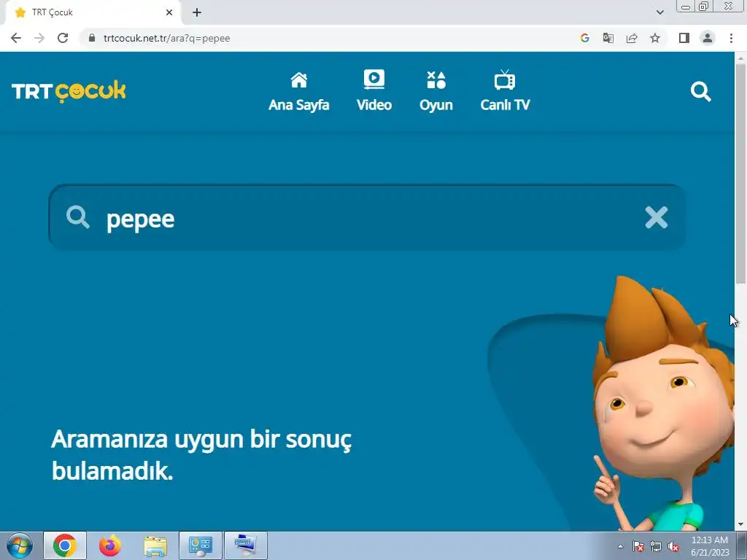The height and width of the screenshot is (560, 747).
Task: Click the cartoon boy character image
Action: coord(662,404)
